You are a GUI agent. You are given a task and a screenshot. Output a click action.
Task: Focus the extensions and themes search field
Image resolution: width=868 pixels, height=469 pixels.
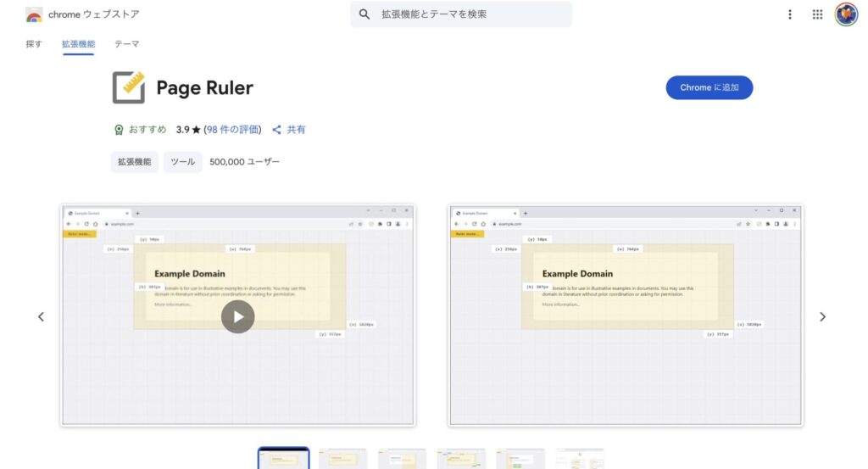click(461, 14)
